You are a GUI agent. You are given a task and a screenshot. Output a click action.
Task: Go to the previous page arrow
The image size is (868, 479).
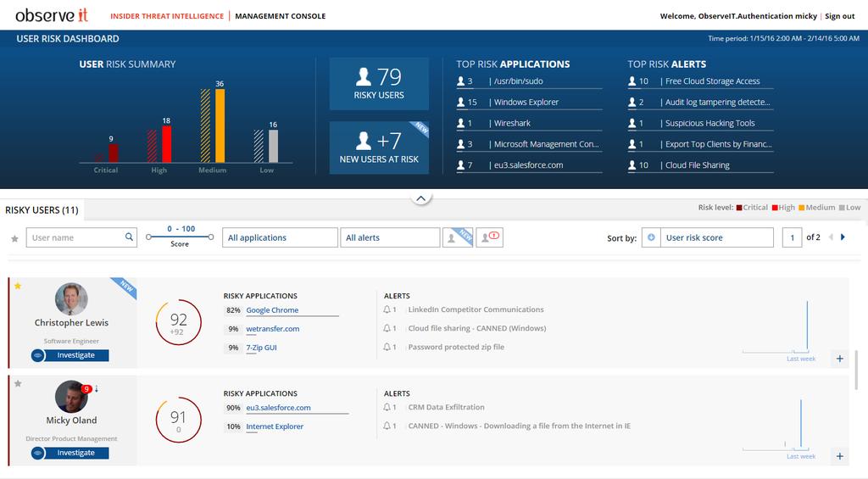(x=831, y=237)
